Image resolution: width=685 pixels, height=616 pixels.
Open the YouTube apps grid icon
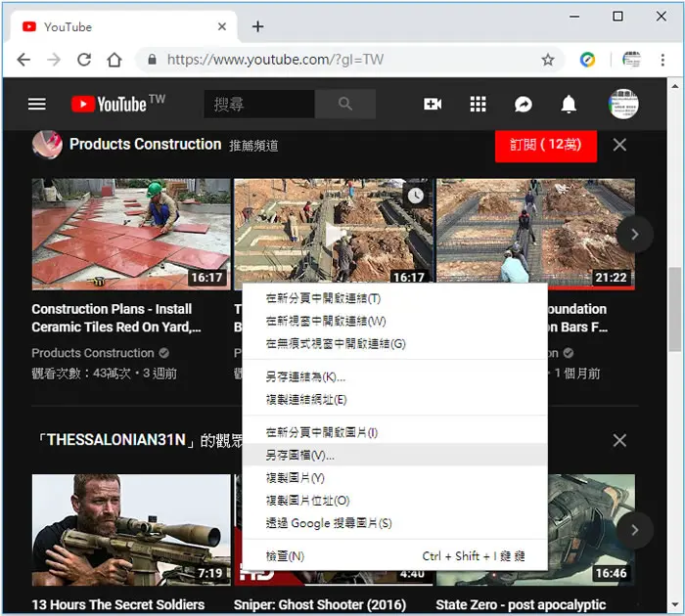click(x=478, y=104)
